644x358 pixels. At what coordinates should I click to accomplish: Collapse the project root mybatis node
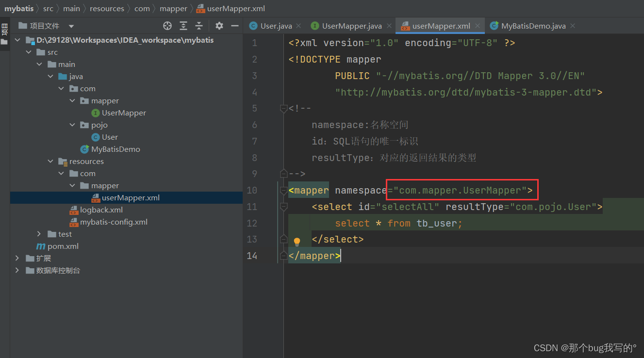point(18,40)
